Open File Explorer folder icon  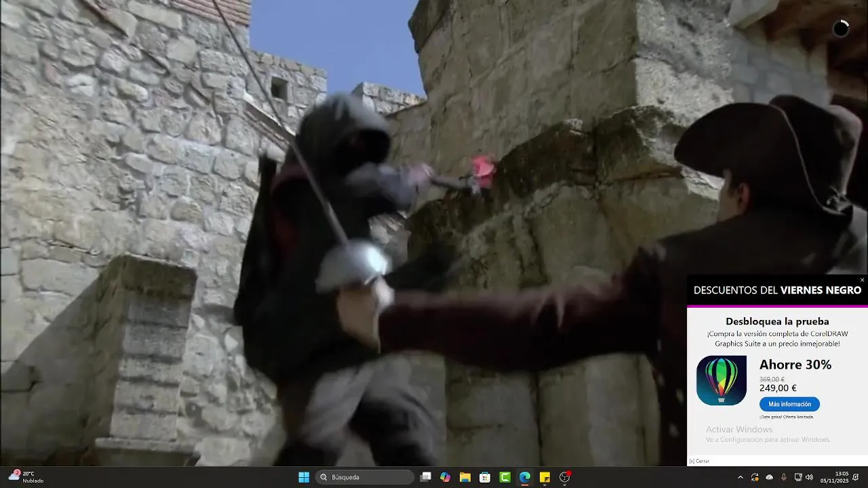pyautogui.click(x=465, y=477)
